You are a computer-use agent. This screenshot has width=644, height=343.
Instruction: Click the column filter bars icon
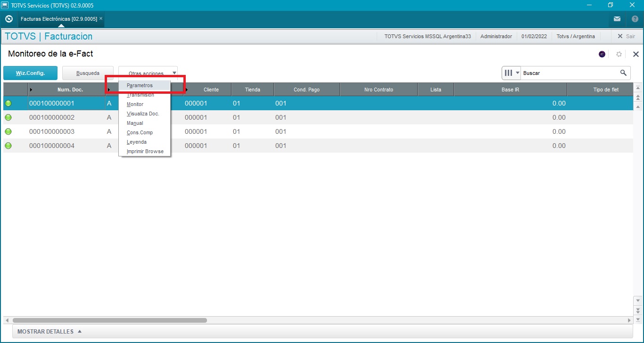[509, 73]
